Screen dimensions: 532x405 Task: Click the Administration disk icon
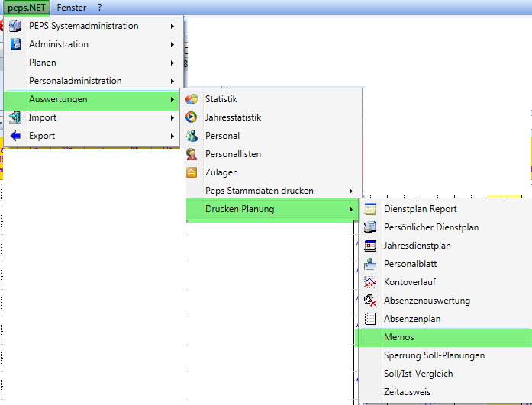(15, 44)
